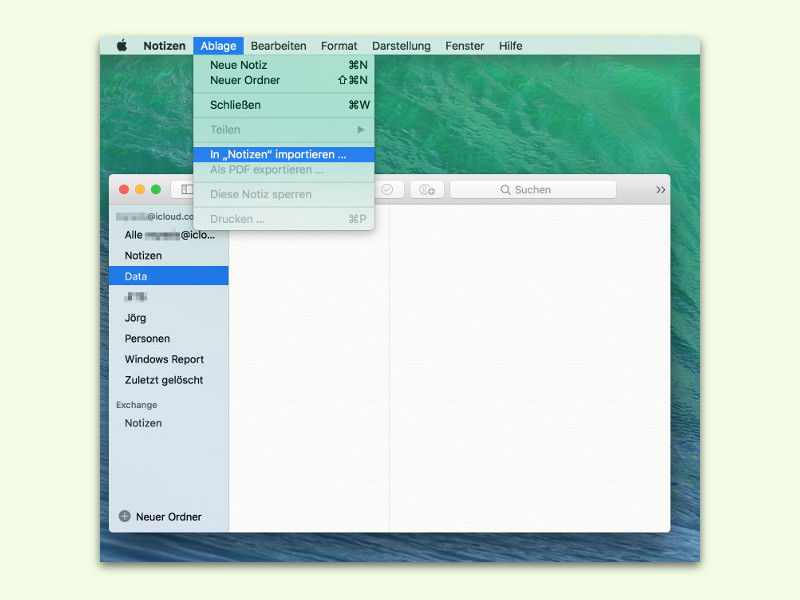Click the magnifier icon in the search field
Viewport: 800px width, 600px height.
pos(505,190)
